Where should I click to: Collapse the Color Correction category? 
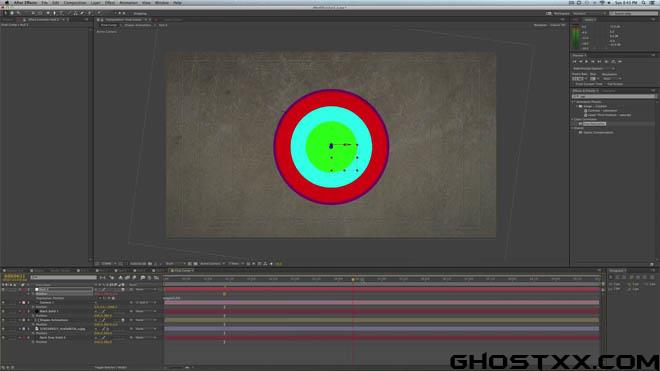(573, 119)
